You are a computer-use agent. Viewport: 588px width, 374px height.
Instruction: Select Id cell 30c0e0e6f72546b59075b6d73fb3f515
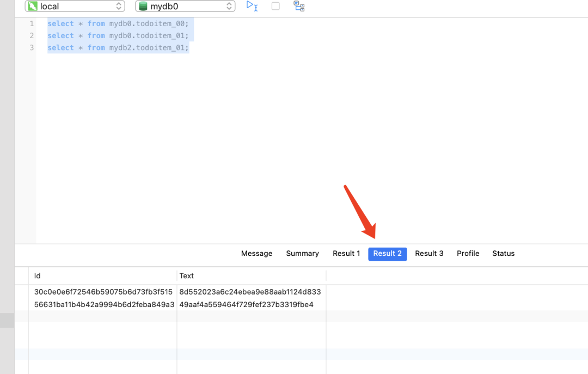103,292
